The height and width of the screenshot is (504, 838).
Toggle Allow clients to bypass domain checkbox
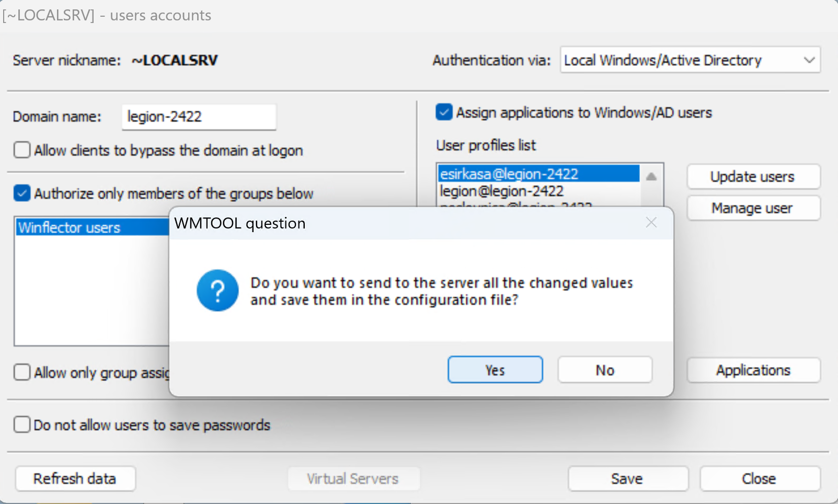(x=22, y=151)
